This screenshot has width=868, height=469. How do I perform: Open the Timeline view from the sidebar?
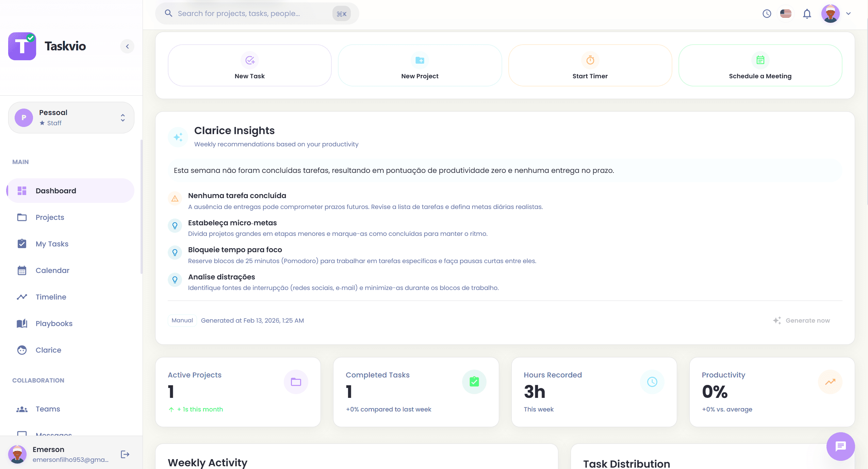point(51,297)
